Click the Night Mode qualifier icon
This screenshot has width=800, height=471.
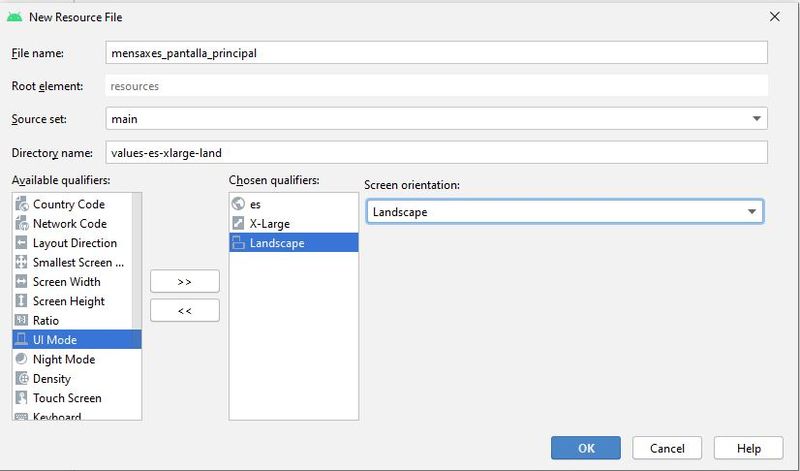coord(21,359)
